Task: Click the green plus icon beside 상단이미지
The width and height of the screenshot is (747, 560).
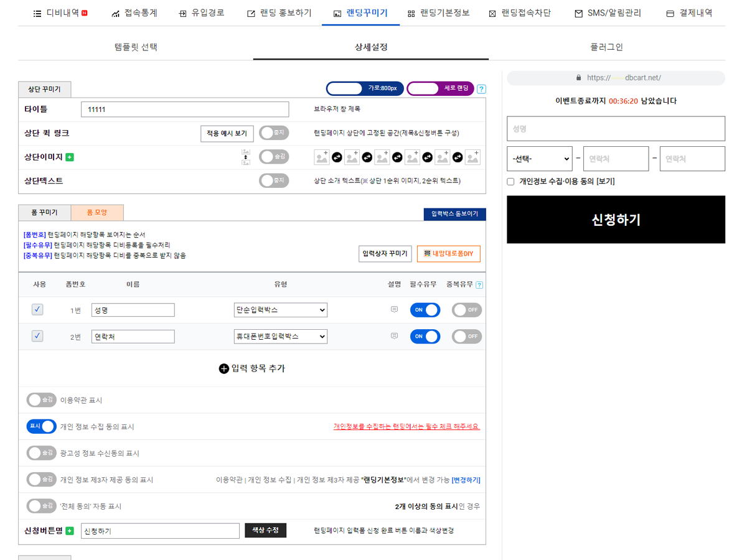Action: (70, 157)
